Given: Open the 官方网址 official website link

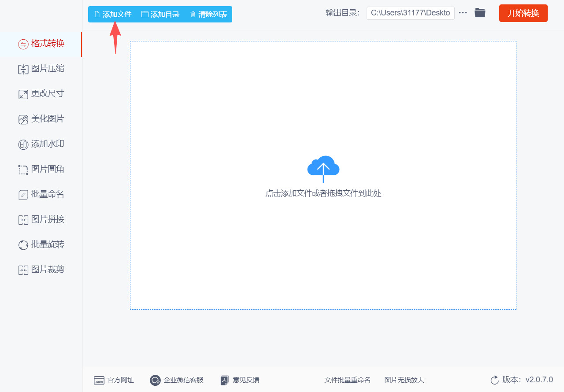Looking at the screenshot, I should coord(114,380).
